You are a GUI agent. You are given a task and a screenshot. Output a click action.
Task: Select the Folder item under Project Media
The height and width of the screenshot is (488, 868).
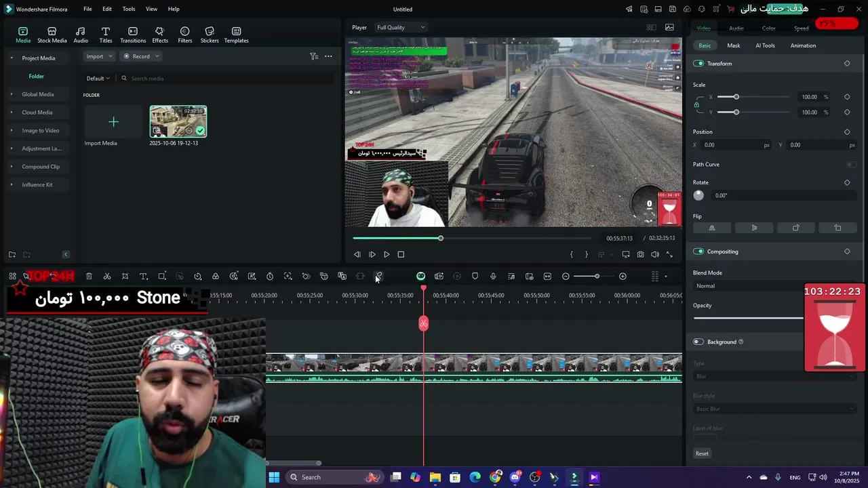[37, 77]
